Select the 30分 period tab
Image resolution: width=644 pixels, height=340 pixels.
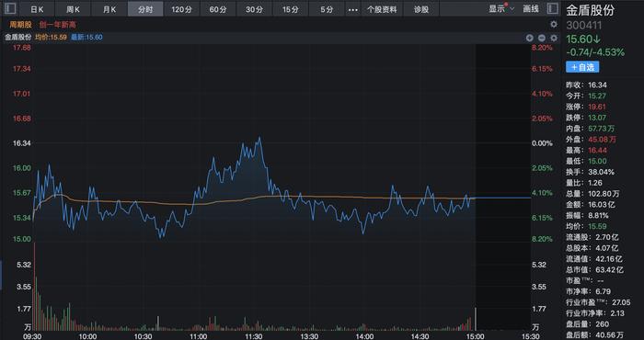(254, 9)
